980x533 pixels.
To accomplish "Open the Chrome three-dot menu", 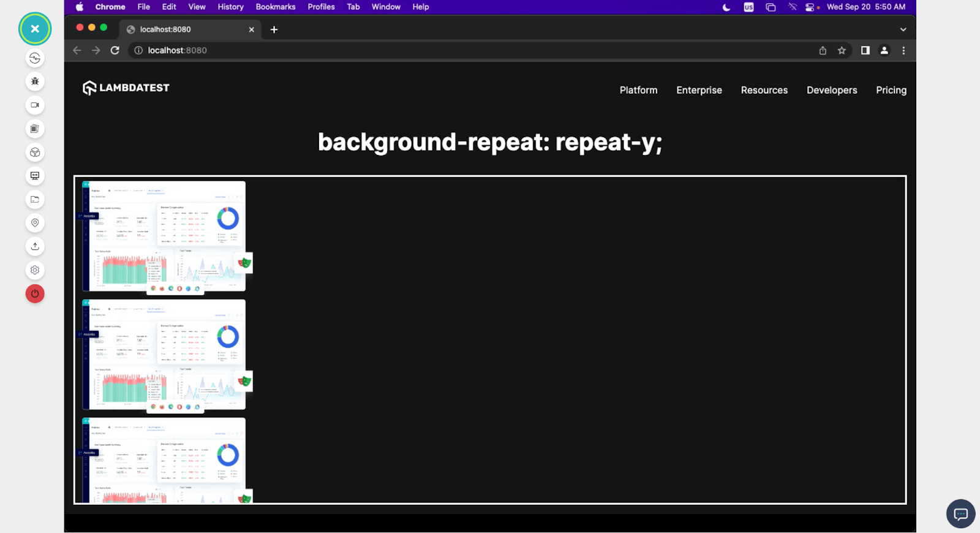I will coord(903,50).
